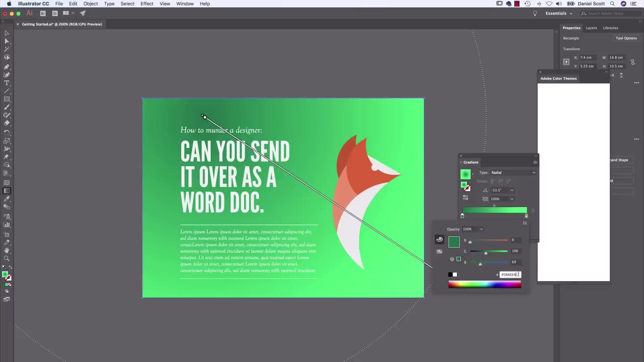Open the Apple menu
The height and width of the screenshot is (362, 644).
pyautogui.click(x=9, y=4)
